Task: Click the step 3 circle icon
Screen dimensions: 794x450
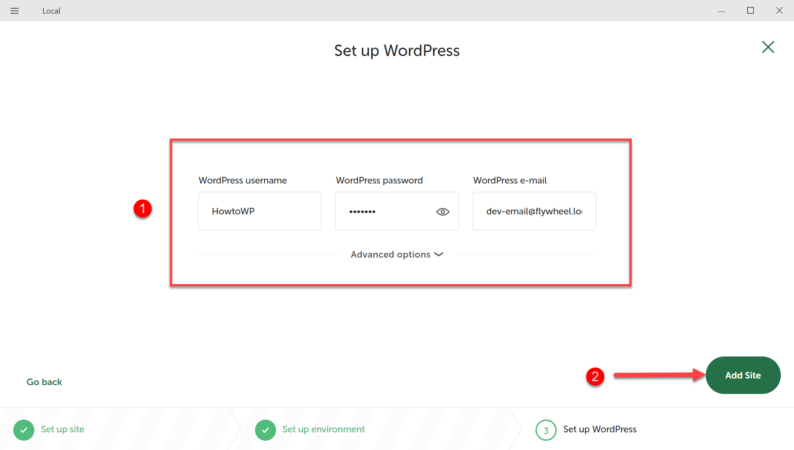Action: tap(546, 430)
